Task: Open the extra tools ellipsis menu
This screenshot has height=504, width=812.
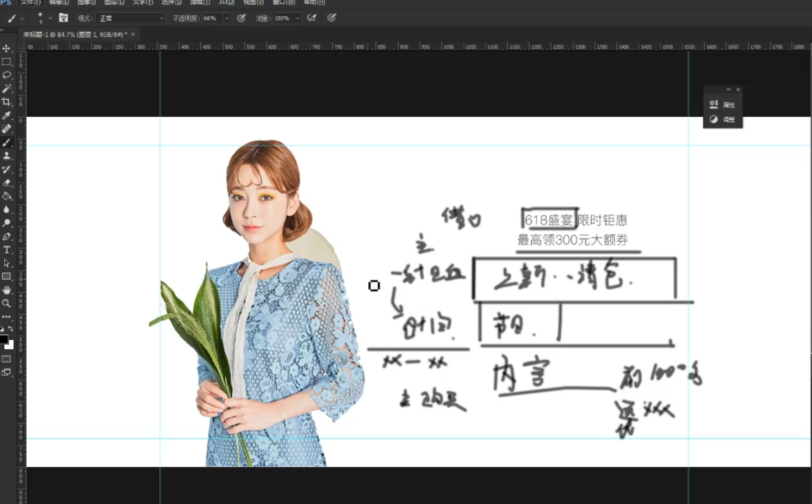Action: (x=7, y=317)
